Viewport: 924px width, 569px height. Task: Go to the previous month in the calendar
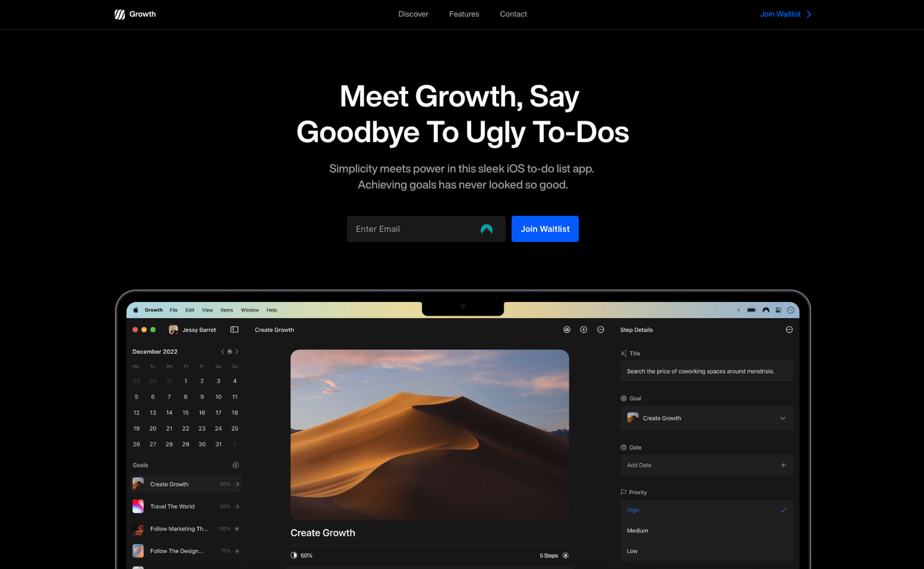(223, 352)
